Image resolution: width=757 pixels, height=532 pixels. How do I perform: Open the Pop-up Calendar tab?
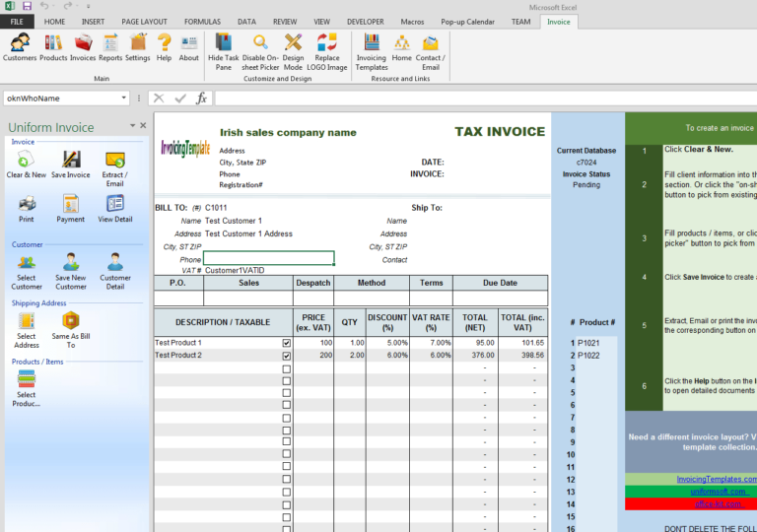click(468, 21)
